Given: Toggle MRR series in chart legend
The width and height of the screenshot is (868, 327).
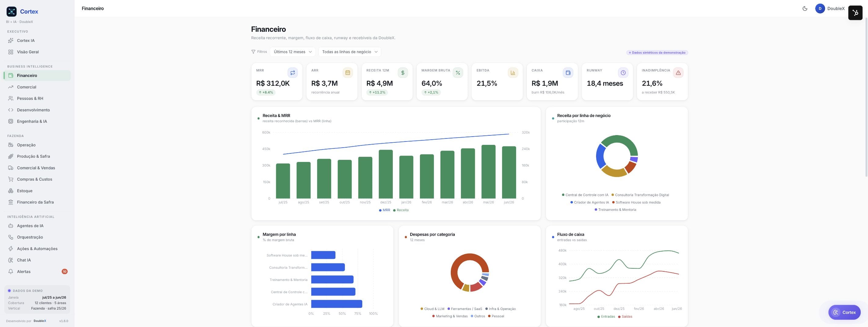Looking at the screenshot, I should click(385, 210).
